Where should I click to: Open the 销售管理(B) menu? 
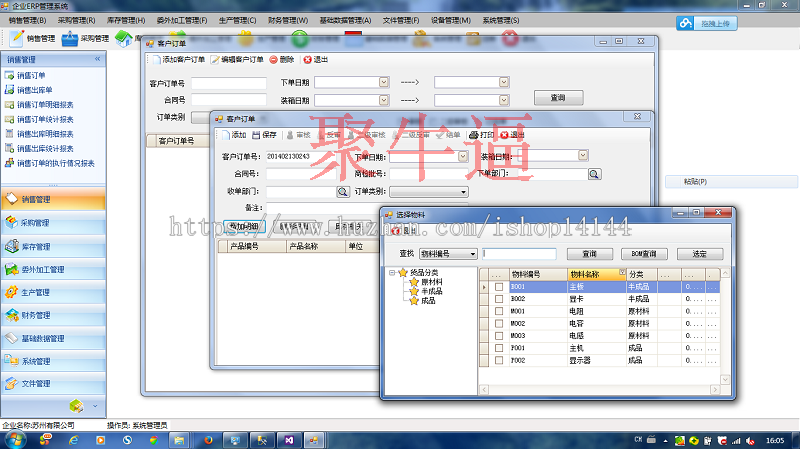click(27, 20)
